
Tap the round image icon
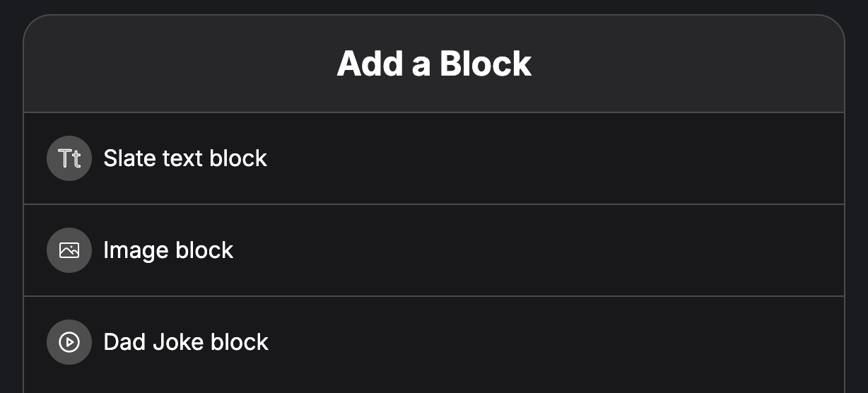tap(69, 250)
